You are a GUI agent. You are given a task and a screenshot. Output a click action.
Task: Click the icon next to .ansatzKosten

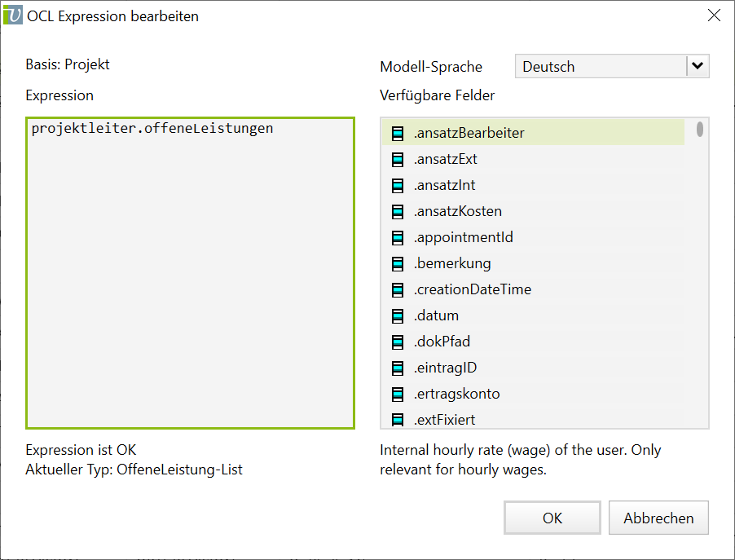(x=398, y=211)
